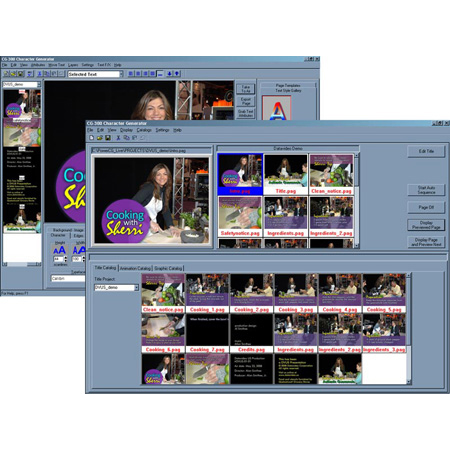Switch to Animation Catalog tab
Image resolution: width=450 pixels, height=450 pixels.
coord(135,268)
